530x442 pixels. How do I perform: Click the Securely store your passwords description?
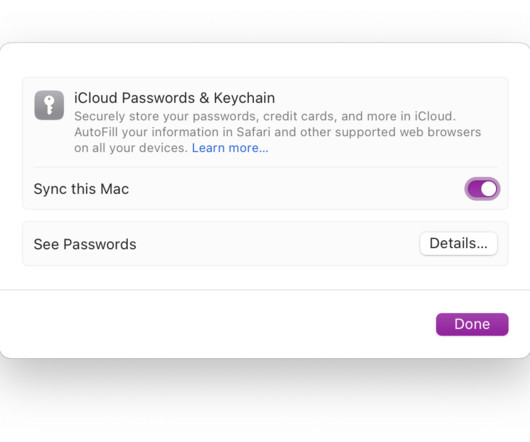pyautogui.click(x=265, y=116)
